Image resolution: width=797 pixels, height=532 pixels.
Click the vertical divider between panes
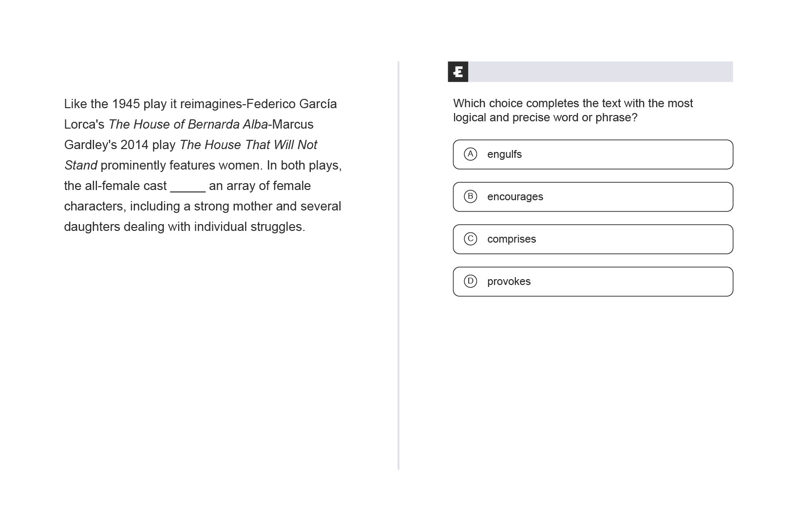point(398,266)
